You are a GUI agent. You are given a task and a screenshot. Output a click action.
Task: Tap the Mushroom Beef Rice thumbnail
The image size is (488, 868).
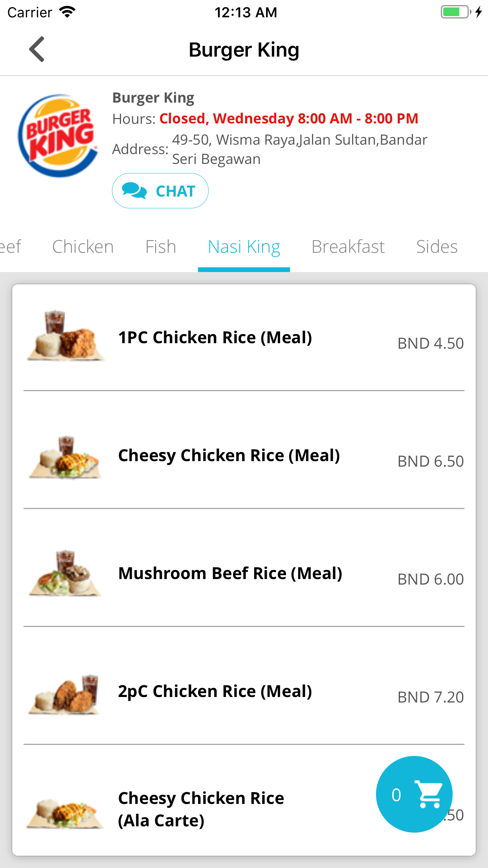66,573
